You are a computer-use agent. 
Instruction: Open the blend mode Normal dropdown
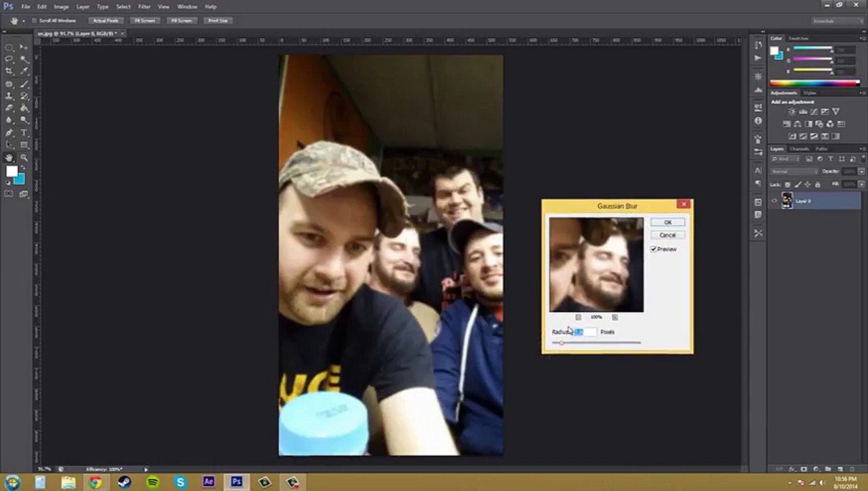pyautogui.click(x=794, y=171)
